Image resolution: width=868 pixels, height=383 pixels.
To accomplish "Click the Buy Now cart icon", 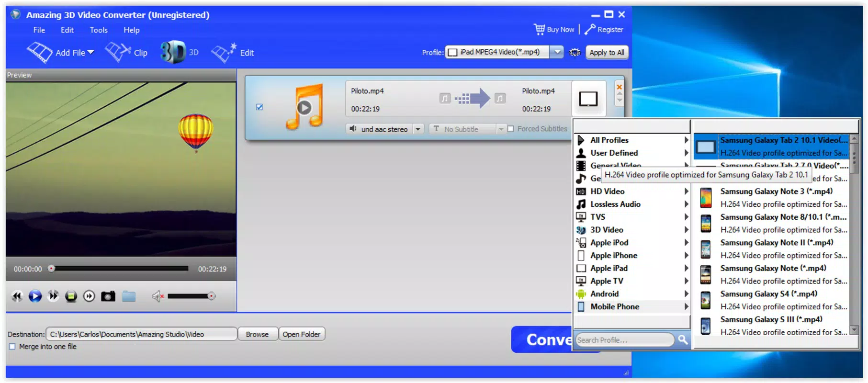I will [x=540, y=29].
